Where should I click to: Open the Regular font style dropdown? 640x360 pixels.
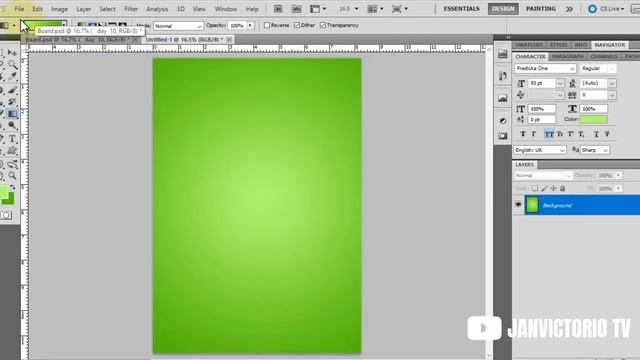pos(598,69)
